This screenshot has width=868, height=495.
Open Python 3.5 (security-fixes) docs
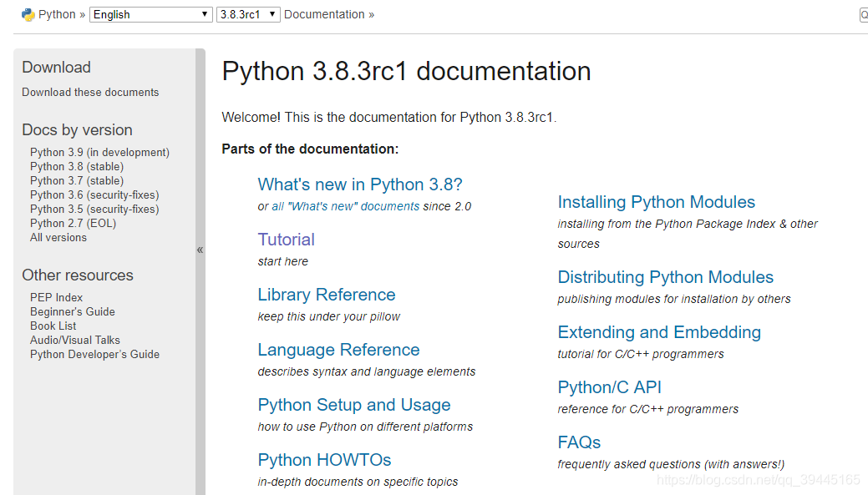pos(94,209)
